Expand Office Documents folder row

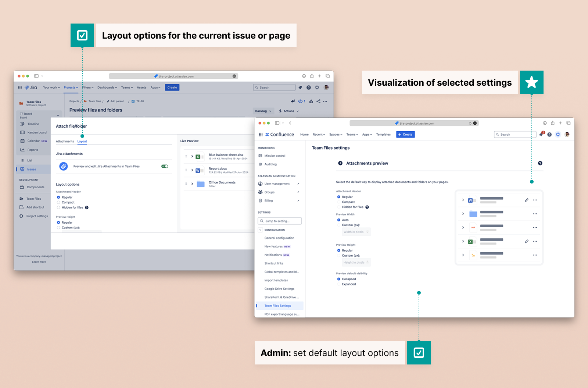(192, 184)
